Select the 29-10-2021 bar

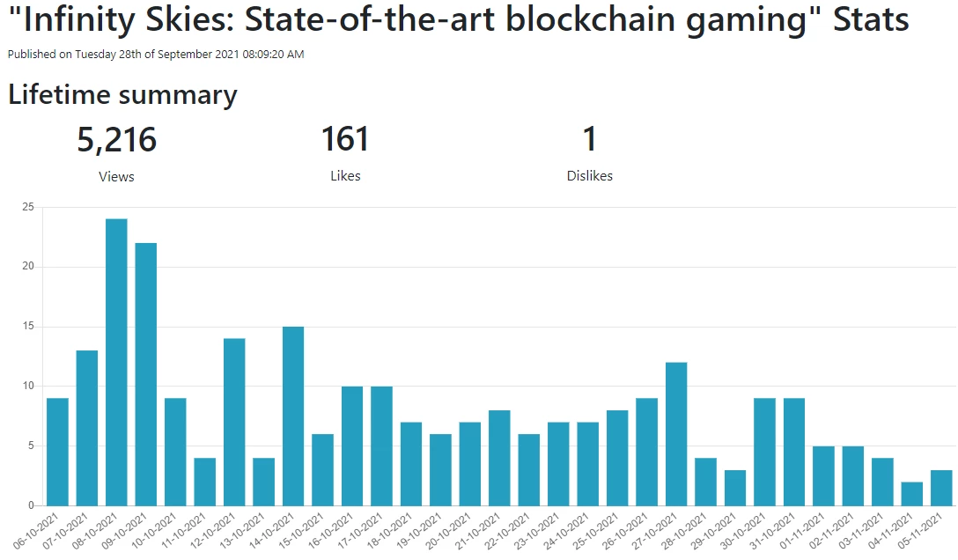[735, 488]
